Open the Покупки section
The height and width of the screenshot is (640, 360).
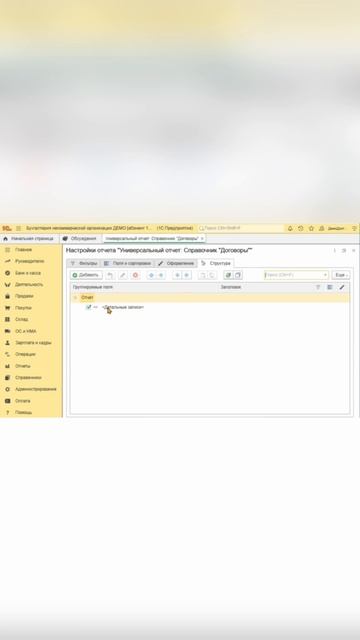[23, 308]
